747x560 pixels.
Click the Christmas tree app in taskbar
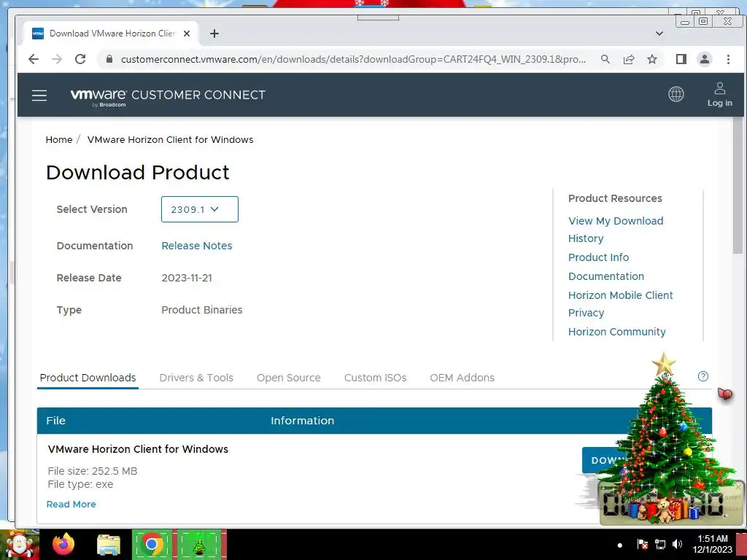tap(198, 544)
